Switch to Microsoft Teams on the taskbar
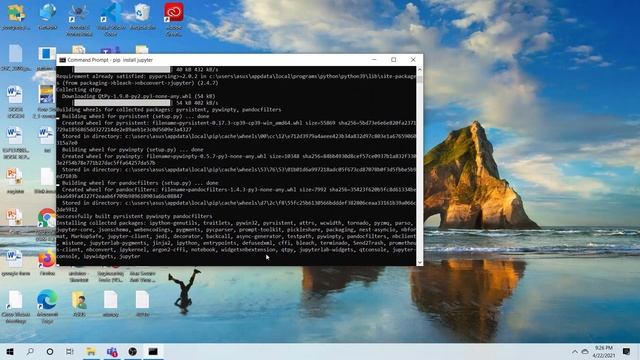 (112, 351)
